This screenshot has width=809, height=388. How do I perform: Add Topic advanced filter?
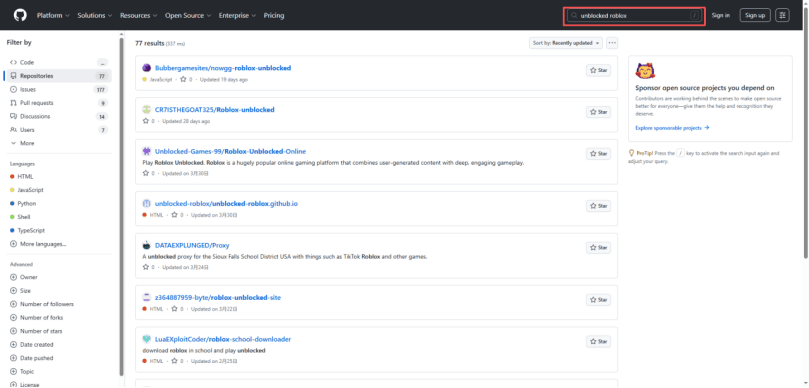[x=22, y=371]
